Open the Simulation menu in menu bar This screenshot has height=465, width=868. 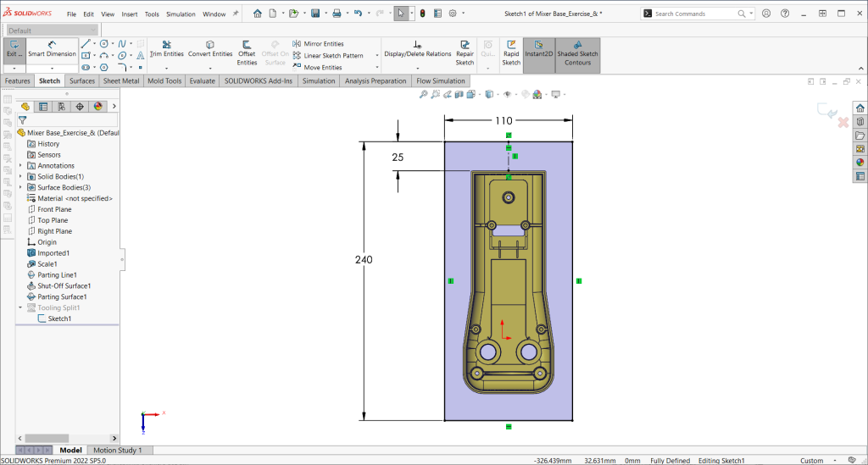pos(180,14)
